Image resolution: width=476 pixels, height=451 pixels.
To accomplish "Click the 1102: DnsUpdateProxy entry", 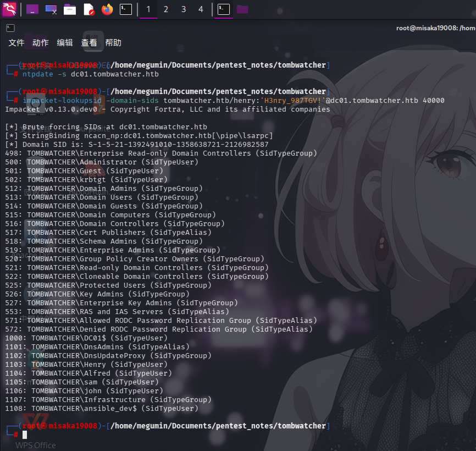I will click(108, 356).
